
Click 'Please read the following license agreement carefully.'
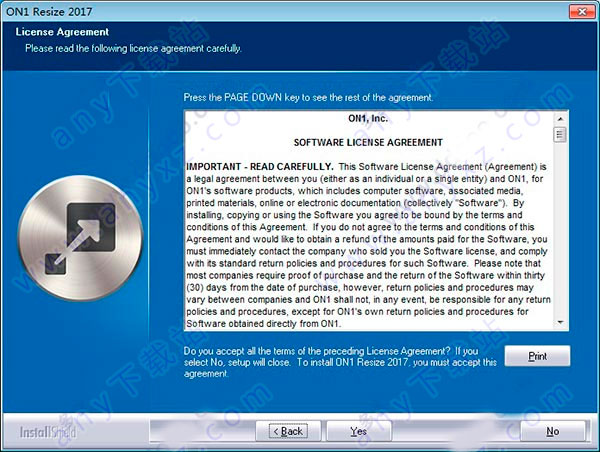click(133, 49)
